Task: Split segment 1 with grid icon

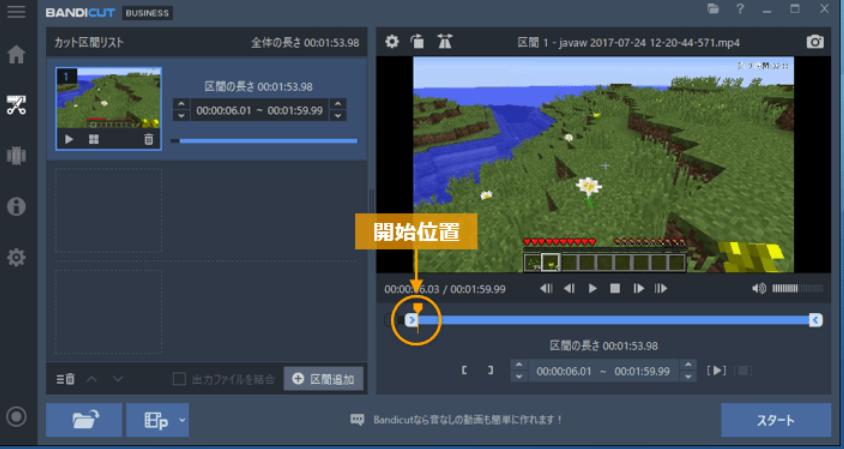Action: point(94,139)
